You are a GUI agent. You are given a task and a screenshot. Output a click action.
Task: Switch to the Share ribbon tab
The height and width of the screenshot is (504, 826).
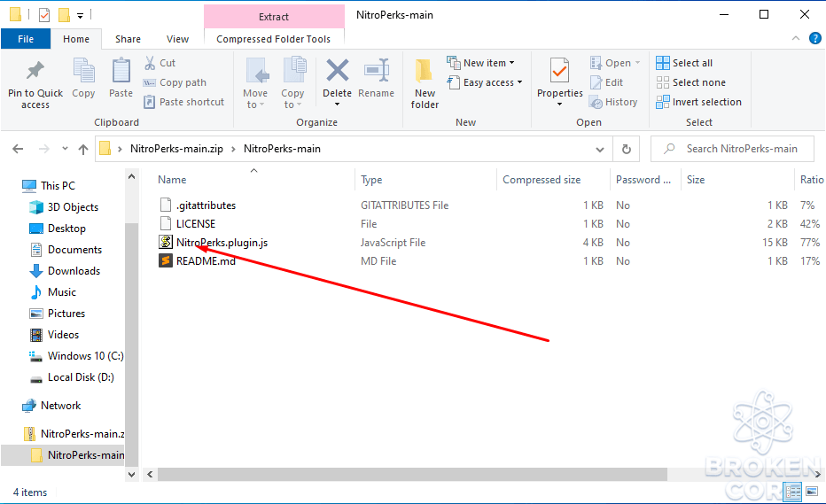128,39
